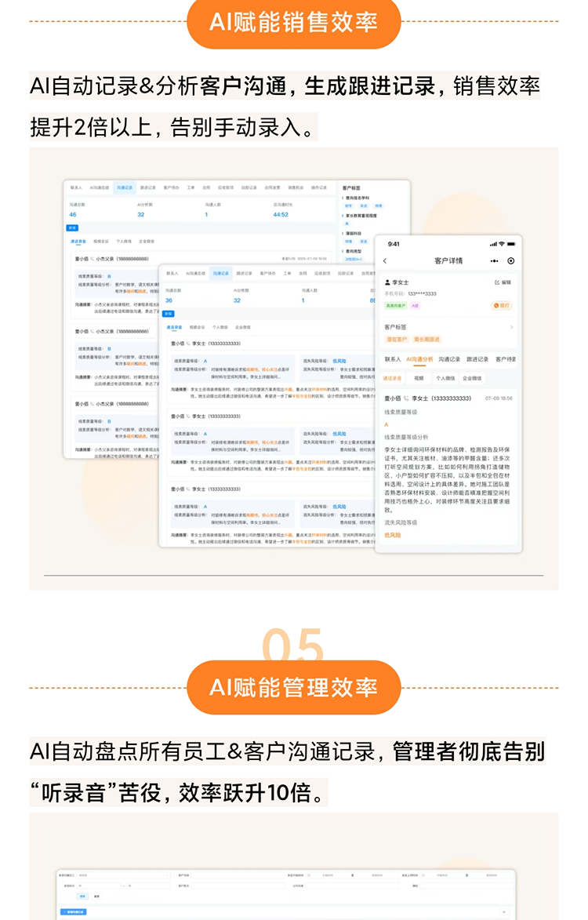Select the 视频会议 sub-tab in the back window
588x920 pixels.
101,242
